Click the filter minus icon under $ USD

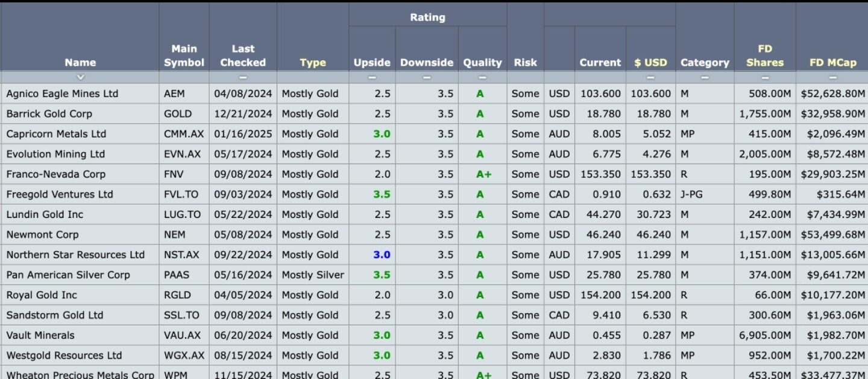pos(650,77)
